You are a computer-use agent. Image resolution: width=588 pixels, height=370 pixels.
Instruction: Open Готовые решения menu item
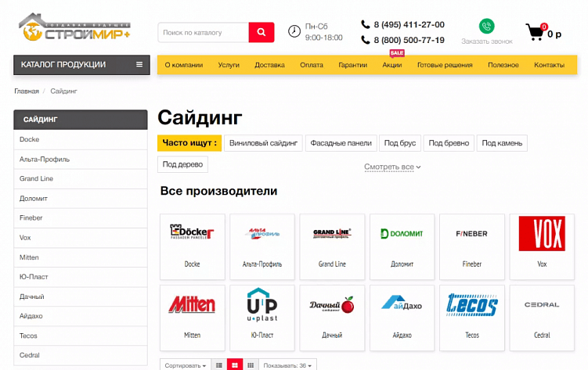point(445,65)
